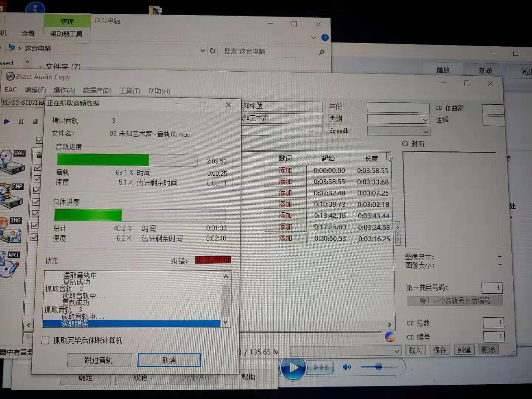Viewport: 532px width, 399px height.
Task: Click 接上一个音轨号开始编号 button
Action: coord(455,300)
